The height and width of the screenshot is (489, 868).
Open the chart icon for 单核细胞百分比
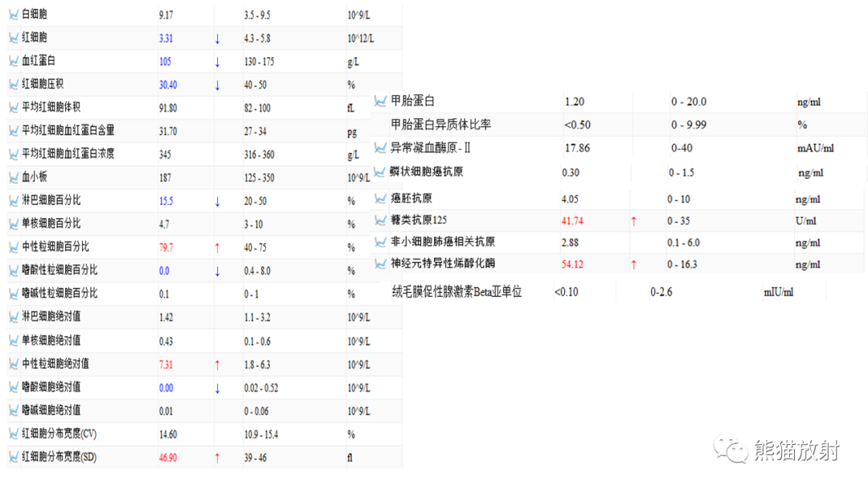(x=14, y=224)
